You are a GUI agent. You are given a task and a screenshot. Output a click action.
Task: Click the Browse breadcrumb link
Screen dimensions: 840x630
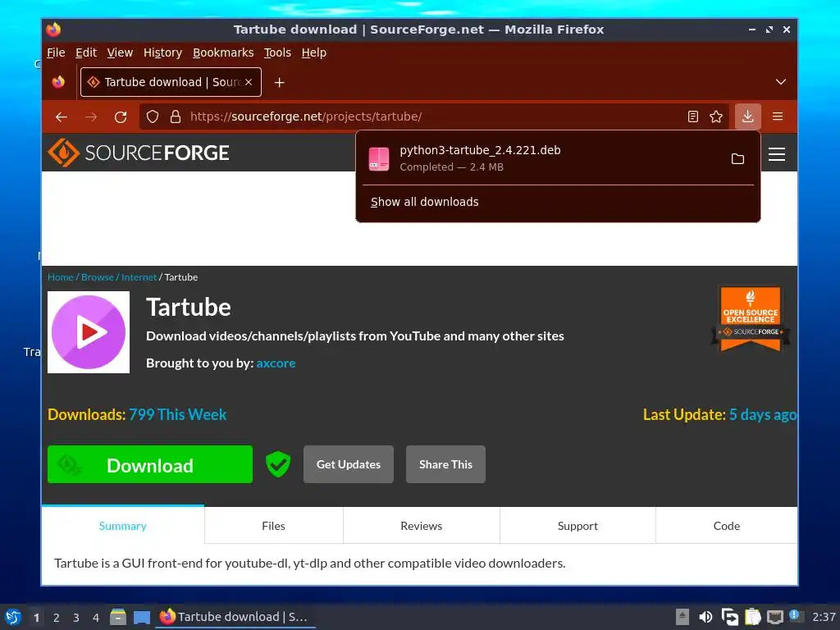tap(98, 277)
